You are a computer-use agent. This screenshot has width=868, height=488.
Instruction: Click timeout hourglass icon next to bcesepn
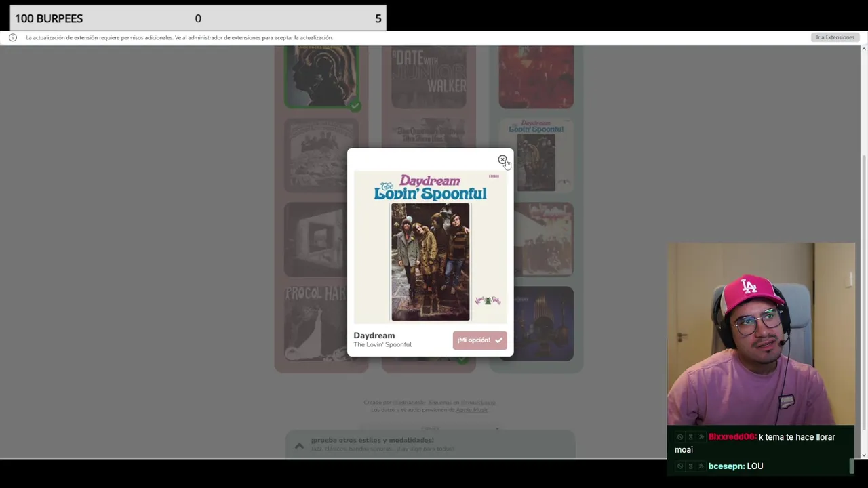pos(690,466)
